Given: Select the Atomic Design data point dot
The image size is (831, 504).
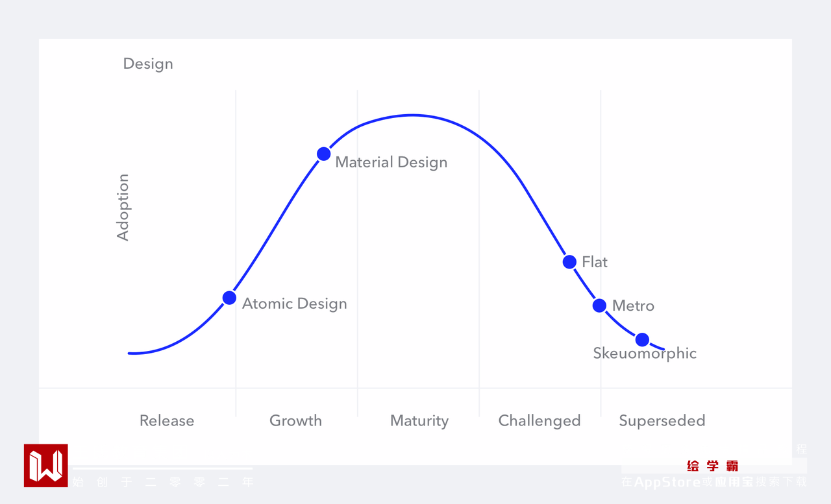Looking at the screenshot, I should (229, 298).
